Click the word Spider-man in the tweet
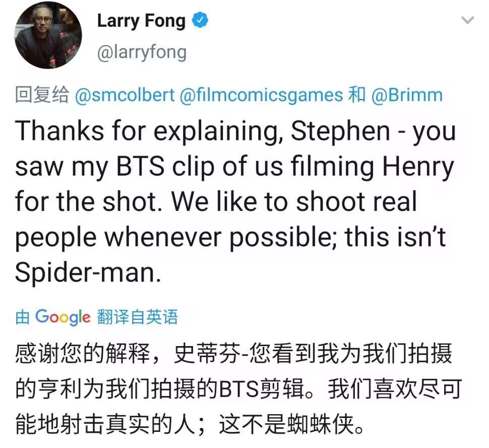Screen dimensions: 489x448 [87, 272]
